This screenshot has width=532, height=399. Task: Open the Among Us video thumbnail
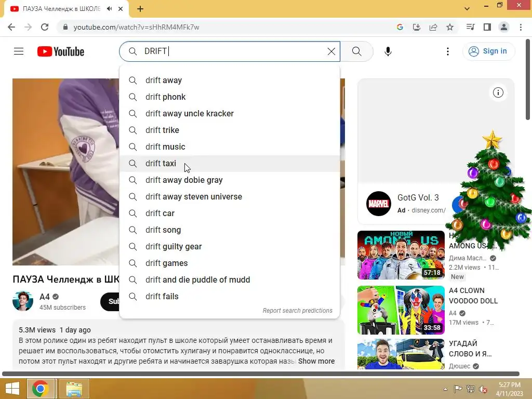(x=401, y=255)
